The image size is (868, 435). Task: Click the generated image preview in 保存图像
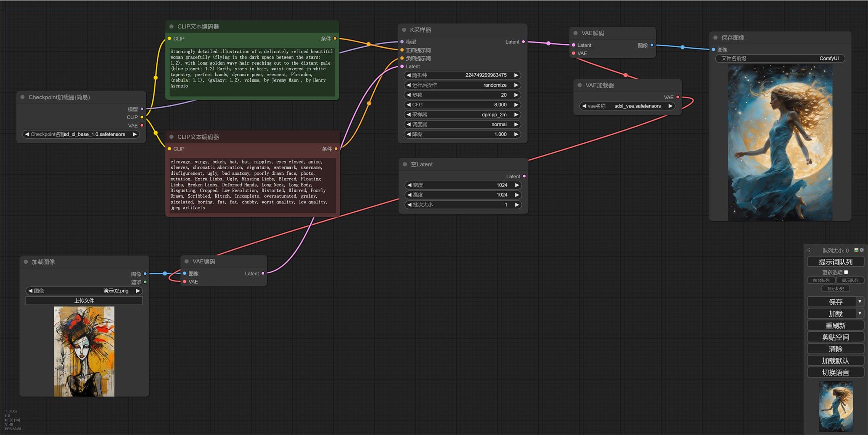pyautogui.click(x=780, y=143)
